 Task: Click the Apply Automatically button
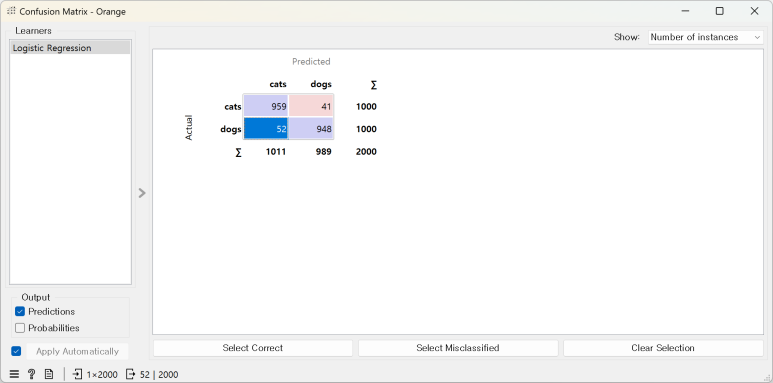coord(77,351)
